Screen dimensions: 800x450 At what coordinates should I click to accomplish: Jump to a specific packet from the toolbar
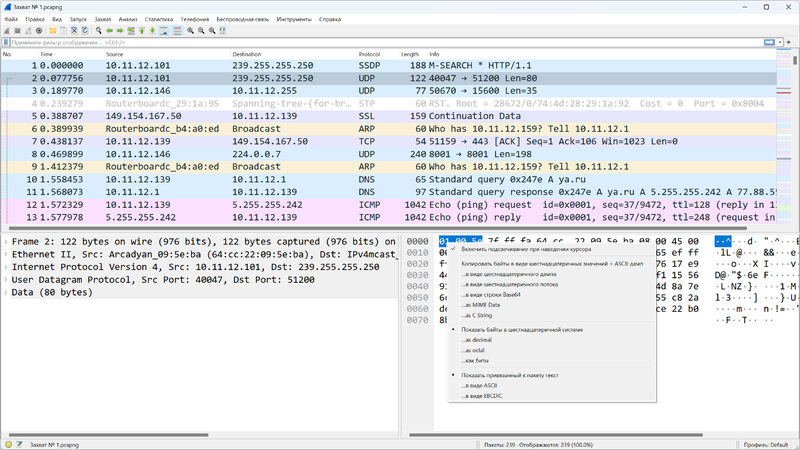pyautogui.click(x=131, y=31)
